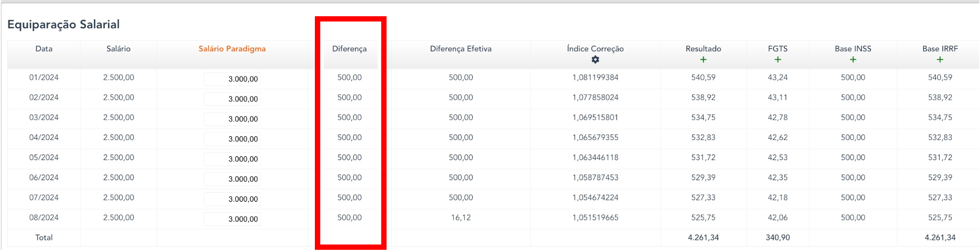Edit Salário Paradigma value for 04/2024
This screenshot has width=980, height=250.
click(233, 139)
